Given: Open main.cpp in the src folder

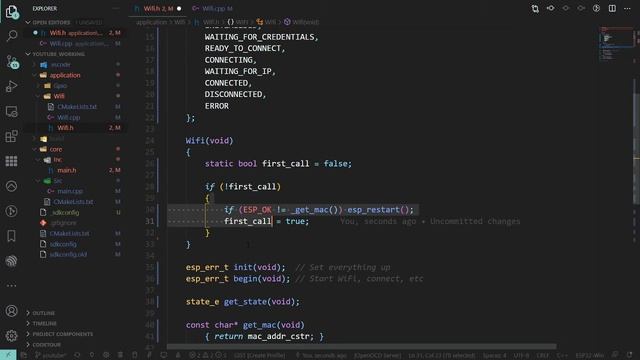Looking at the screenshot, I should (70, 191).
